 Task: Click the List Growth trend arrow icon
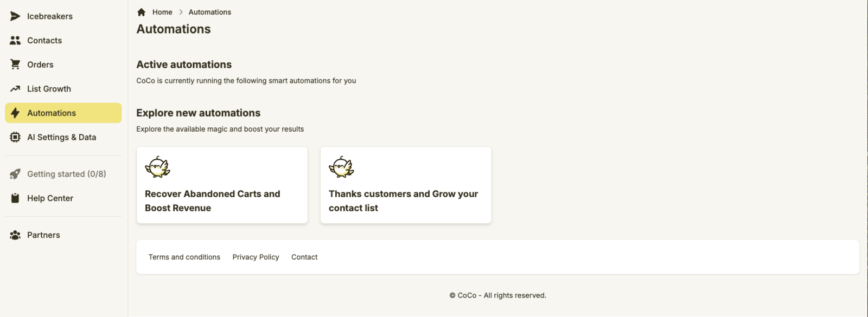pyautogui.click(x=15, y=89)
